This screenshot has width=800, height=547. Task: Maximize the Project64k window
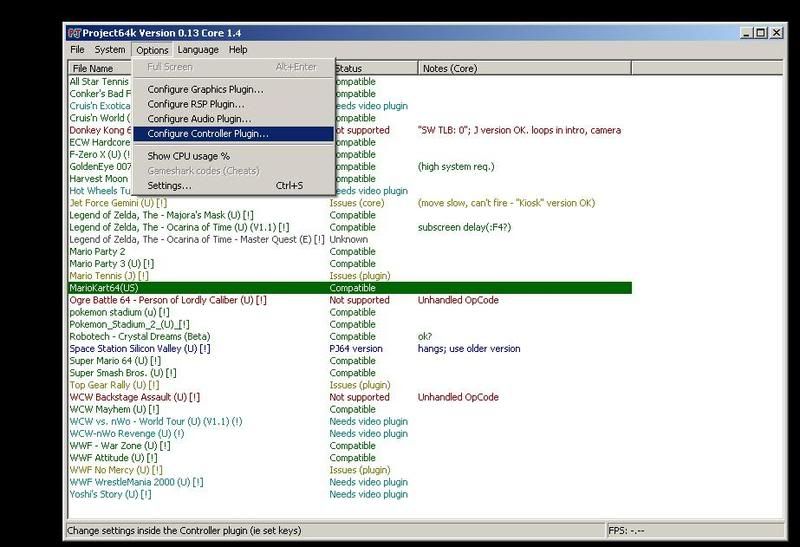760,33
